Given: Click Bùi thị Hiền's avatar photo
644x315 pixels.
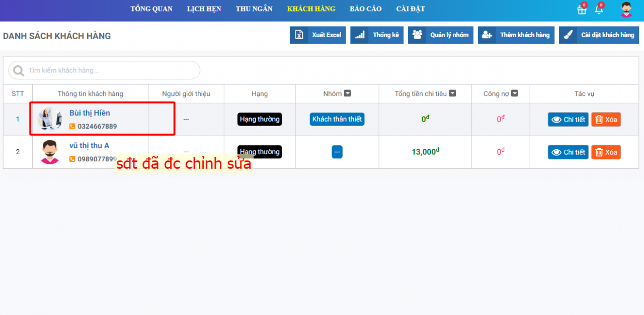Looking at the screenshot, I should pos(50,119).
